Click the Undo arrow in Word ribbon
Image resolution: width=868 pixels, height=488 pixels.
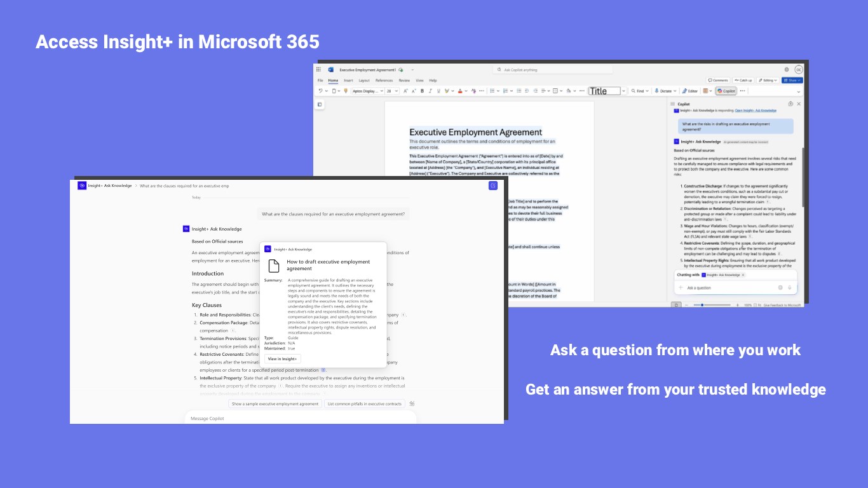click(x=320, y=91)
